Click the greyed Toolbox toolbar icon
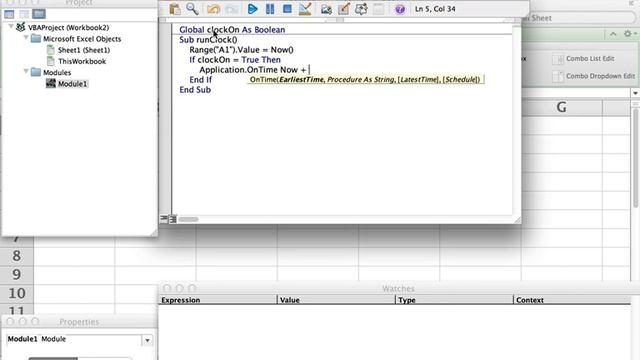The width and height of the screenshot is (640, 360). tap(378, 9)
